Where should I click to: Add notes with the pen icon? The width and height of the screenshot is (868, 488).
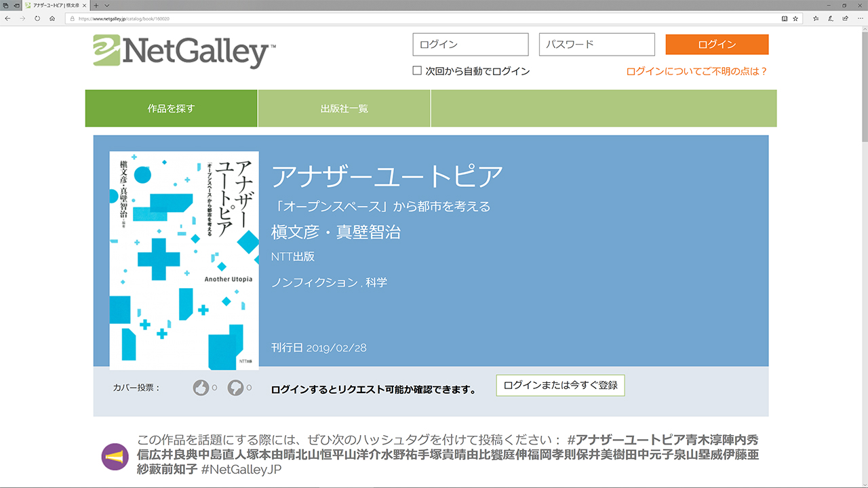click(x=830, y=18)
